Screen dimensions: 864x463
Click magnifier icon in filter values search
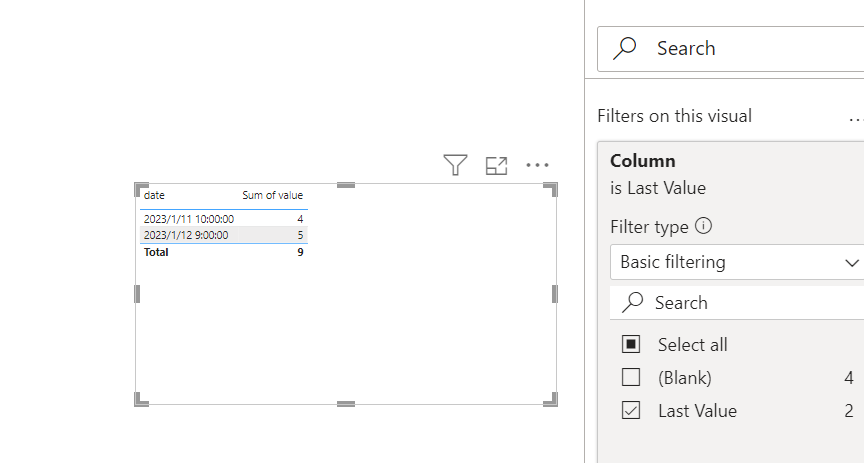[x=632, y=302]
